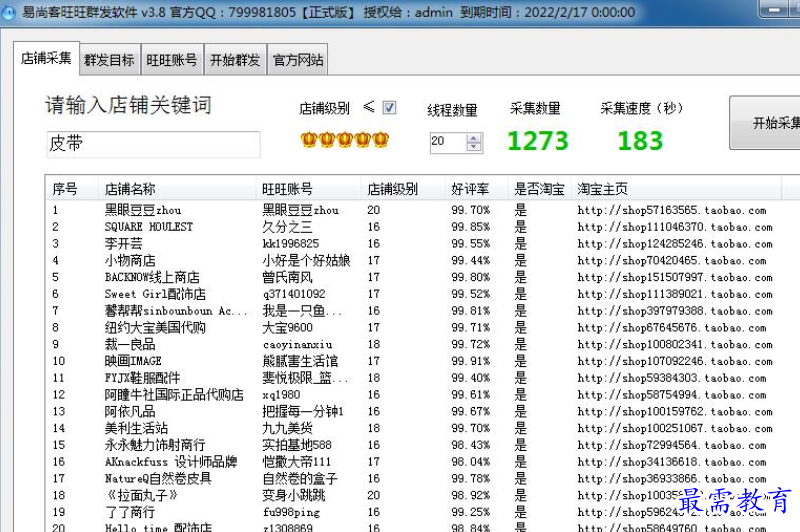Select shop row 黑眼豆豆zhou in 店铺名称 column
Viewport: 800px width, 532px height.
[143, 210]
